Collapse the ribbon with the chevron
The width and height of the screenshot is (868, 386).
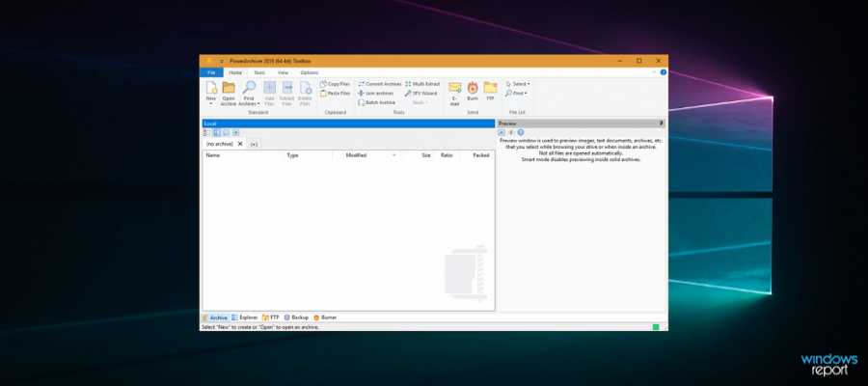(654, 72)
